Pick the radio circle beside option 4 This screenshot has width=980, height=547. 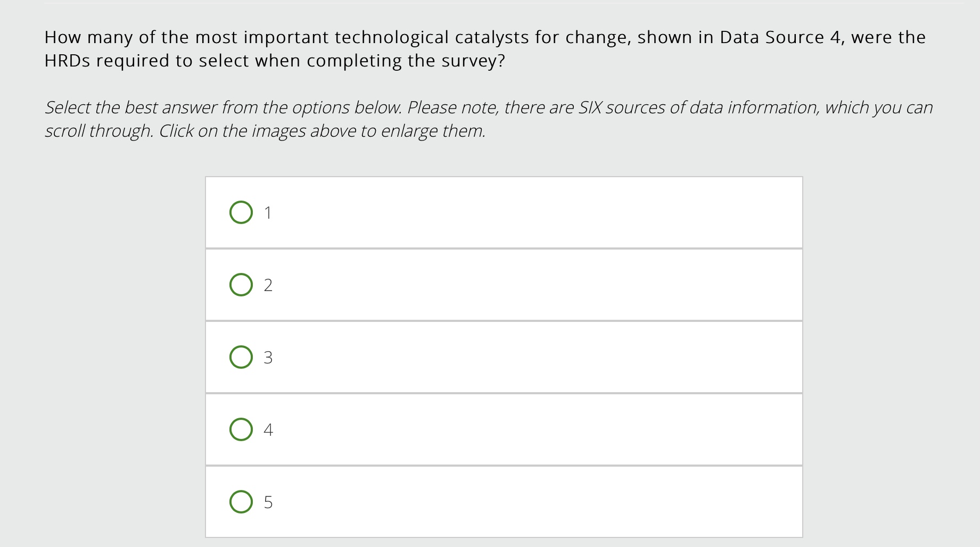[241, 429]
